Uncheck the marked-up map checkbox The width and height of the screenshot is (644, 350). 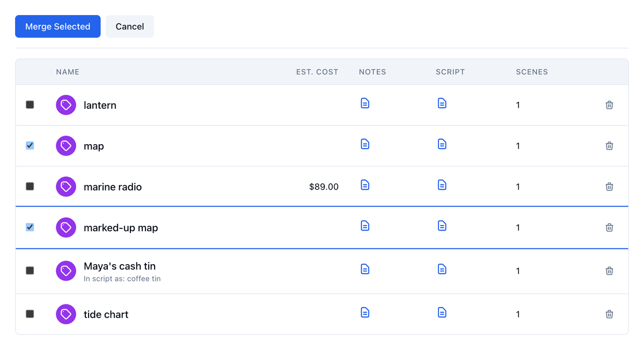coord(30,227)
